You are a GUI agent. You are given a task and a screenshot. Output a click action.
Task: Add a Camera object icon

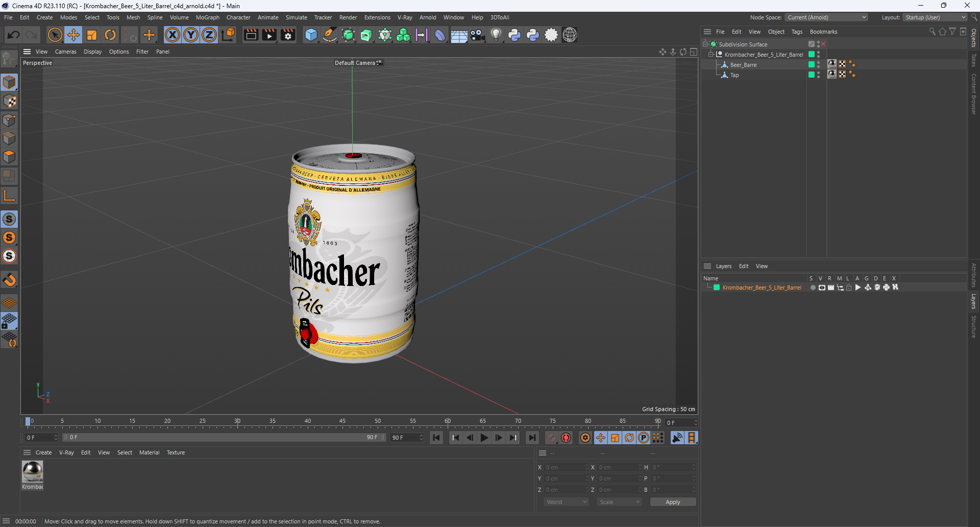[x=478, y=35]
